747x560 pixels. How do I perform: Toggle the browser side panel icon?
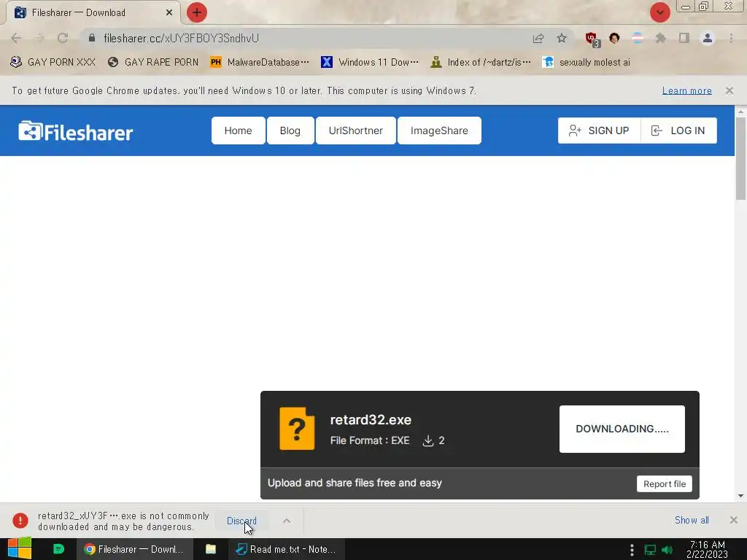[x=684, y=38]
